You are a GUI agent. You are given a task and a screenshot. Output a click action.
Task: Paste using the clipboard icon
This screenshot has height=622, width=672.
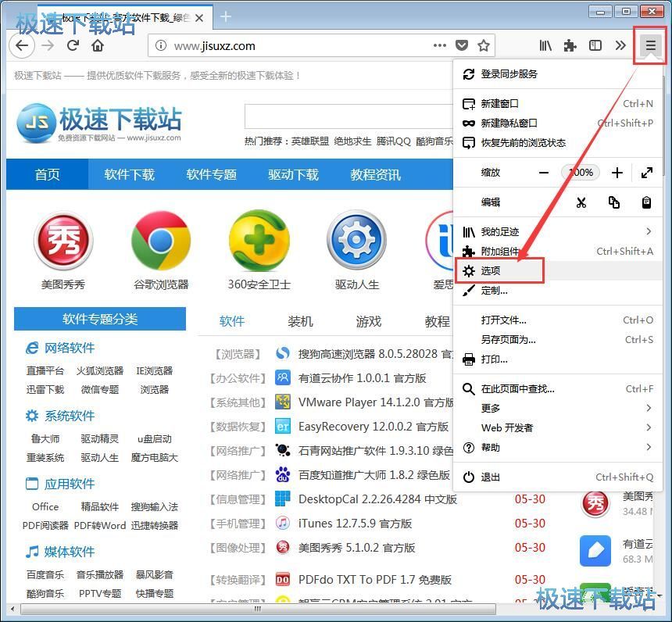click(x=647, y=202)
